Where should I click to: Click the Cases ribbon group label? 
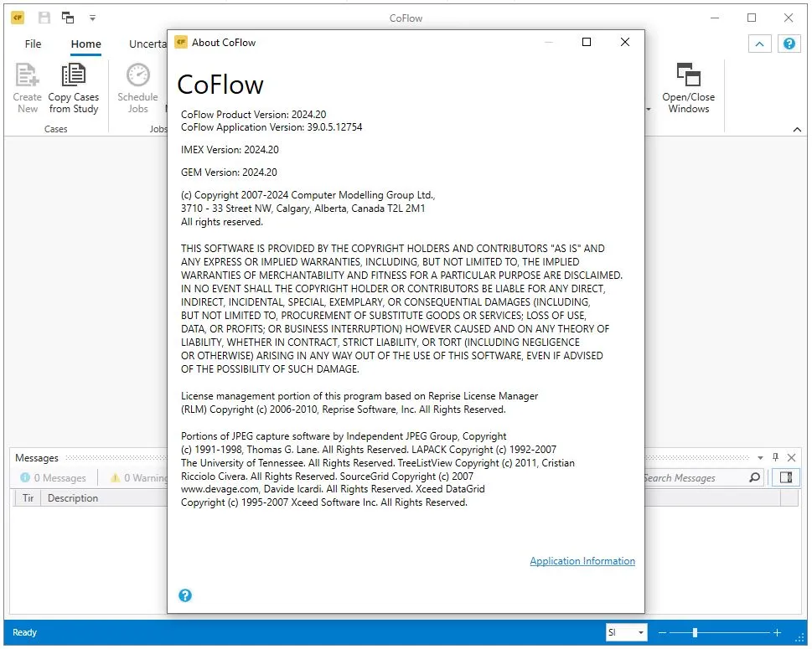pos(56,129)
